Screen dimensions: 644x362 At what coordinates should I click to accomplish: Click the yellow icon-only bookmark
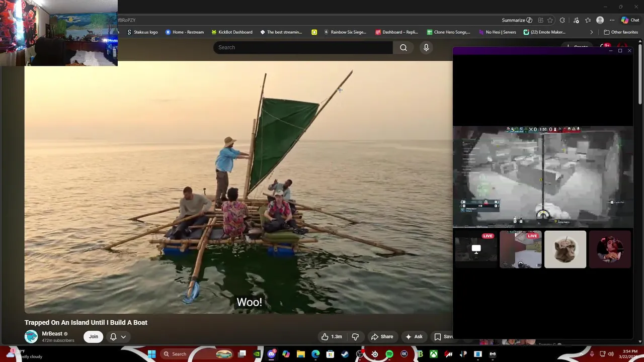pyautogui.click(x=314, y=32)
